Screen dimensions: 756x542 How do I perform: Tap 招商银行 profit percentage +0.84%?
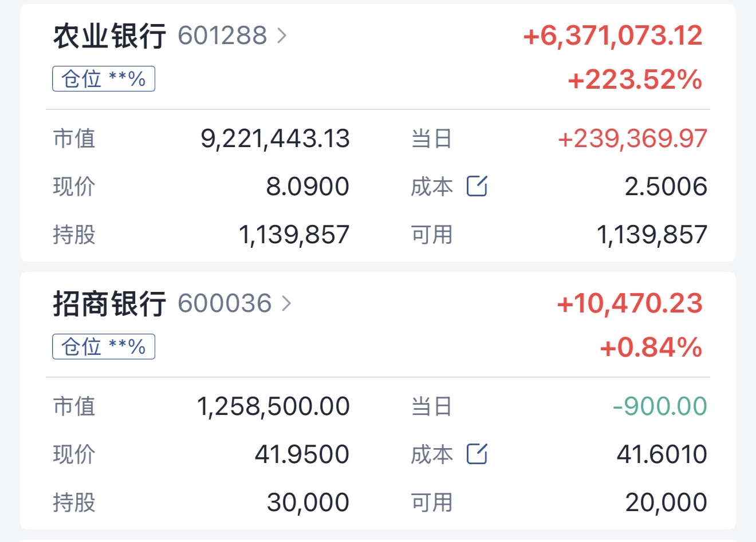[x=651, y=347]
